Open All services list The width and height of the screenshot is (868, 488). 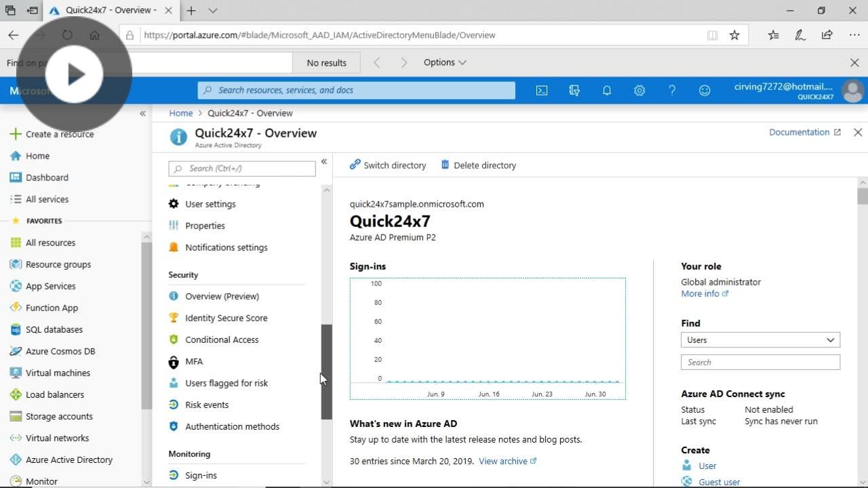(x=39, y=199)
